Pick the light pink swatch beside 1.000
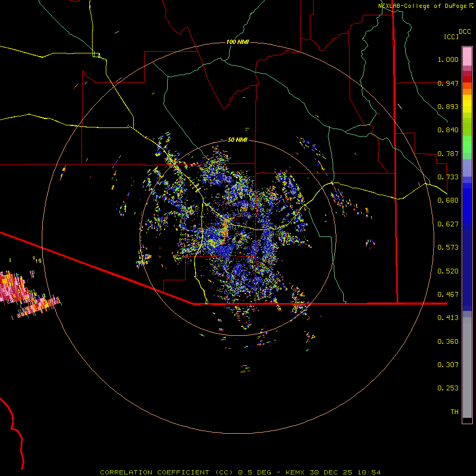This screenshot has width=476, height=476. click(467, 57)
